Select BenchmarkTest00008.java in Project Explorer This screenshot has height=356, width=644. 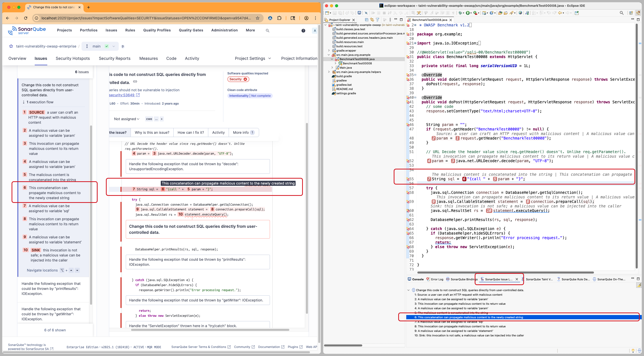357,59
